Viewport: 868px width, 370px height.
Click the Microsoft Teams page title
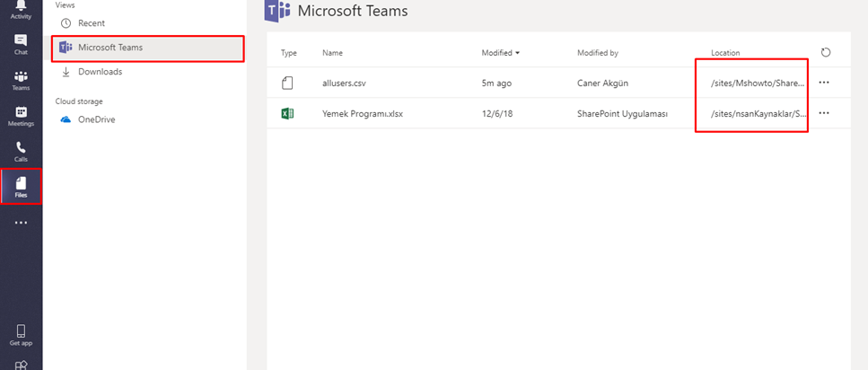(x=353, y=11)
